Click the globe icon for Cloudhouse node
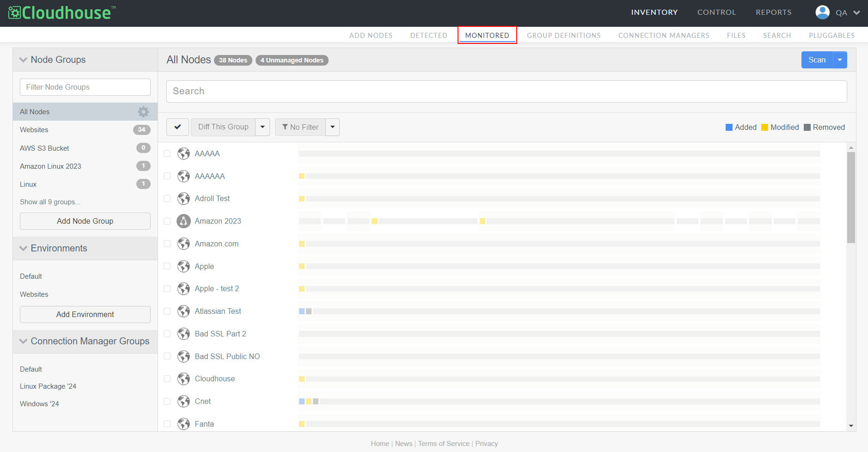The height and width of the screenshot is (452, 868). (183, 379)
